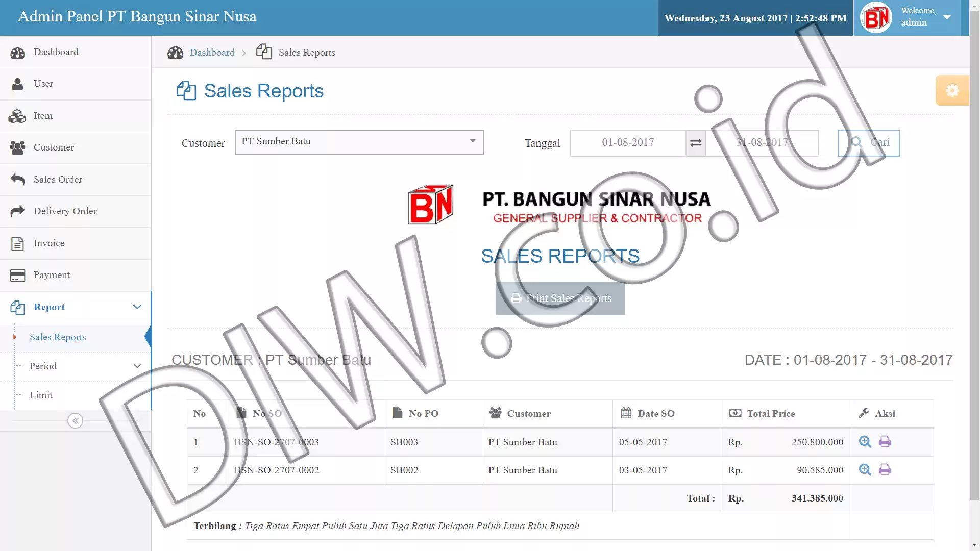The width and height of the screenshot is (980, 551).
Task: Print order BSN-SO-2707-0002 printer icon
Action: (x=885, y=470)
